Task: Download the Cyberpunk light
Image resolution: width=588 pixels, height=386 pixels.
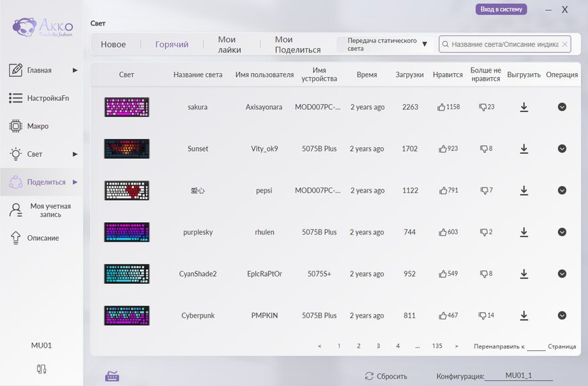Action: [x=524, y=316]
